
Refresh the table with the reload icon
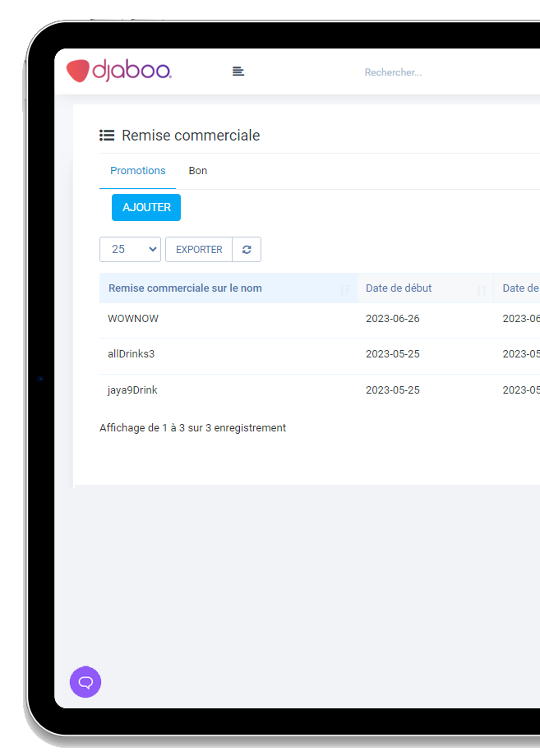(x=247, y=249)
